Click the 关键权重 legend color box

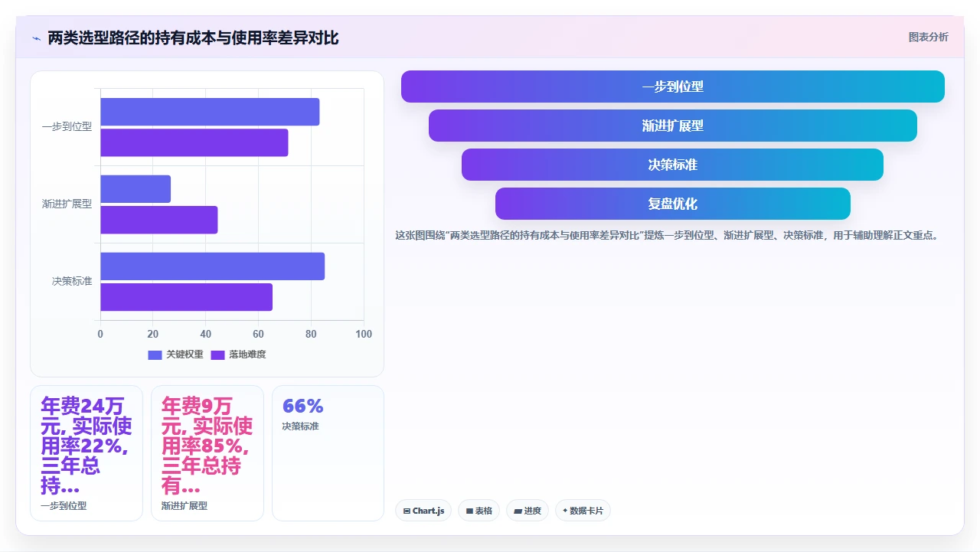point(155,354)
